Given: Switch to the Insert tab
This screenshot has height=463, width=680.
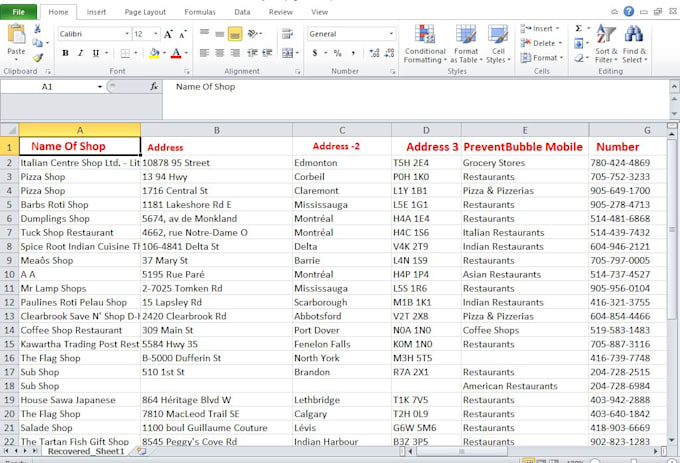Looking at the screenshot, I should pos(96,12).
